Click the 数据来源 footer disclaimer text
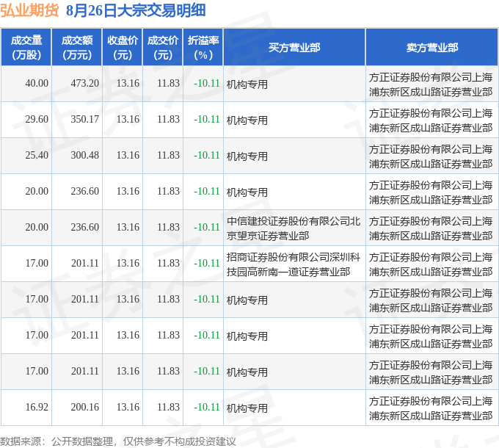 click(117, 441)
